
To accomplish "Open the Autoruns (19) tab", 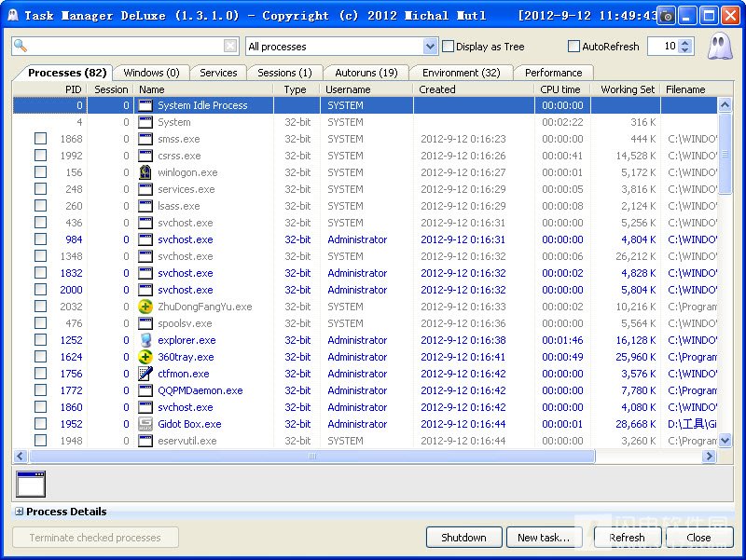I will (x=366, y=73).
